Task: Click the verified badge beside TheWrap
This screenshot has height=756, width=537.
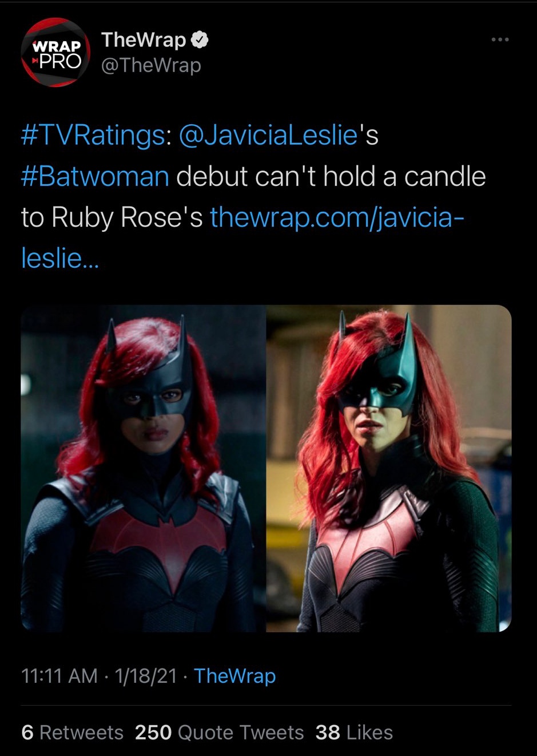Action: (200, 40)
